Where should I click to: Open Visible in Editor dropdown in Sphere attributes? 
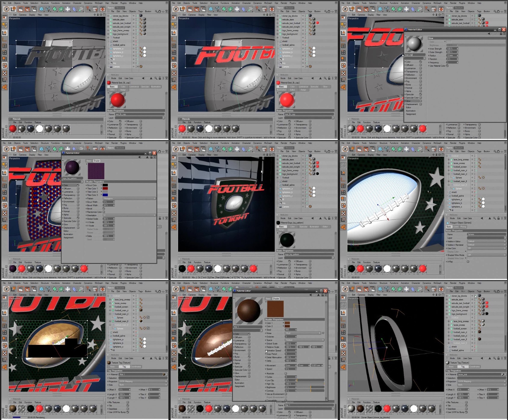point(486,242)
